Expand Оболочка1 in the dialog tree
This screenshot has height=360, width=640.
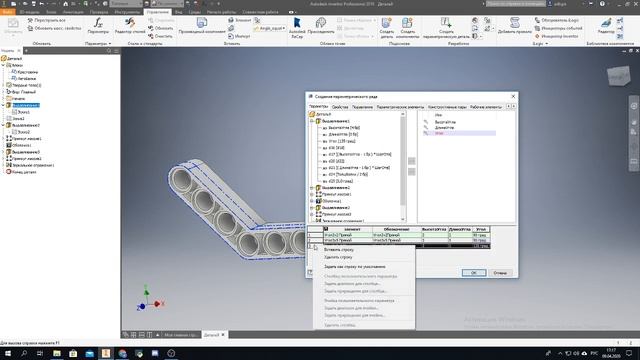pos(312,201)
